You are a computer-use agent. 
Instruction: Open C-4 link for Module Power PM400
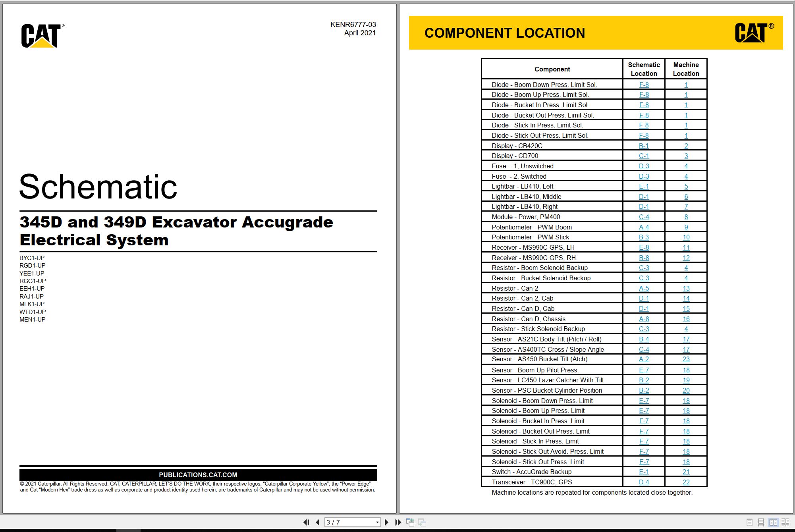(644, 217)
